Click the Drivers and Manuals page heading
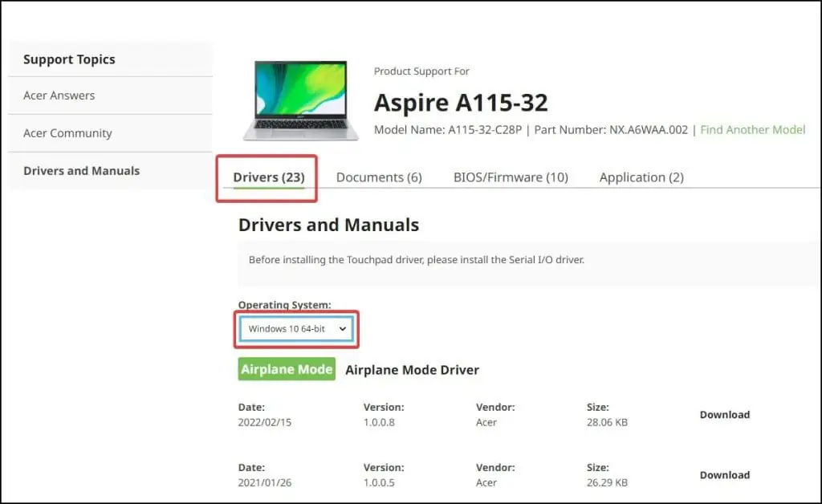The width and height of the screenshot is (822, 504). click(328, 225)
